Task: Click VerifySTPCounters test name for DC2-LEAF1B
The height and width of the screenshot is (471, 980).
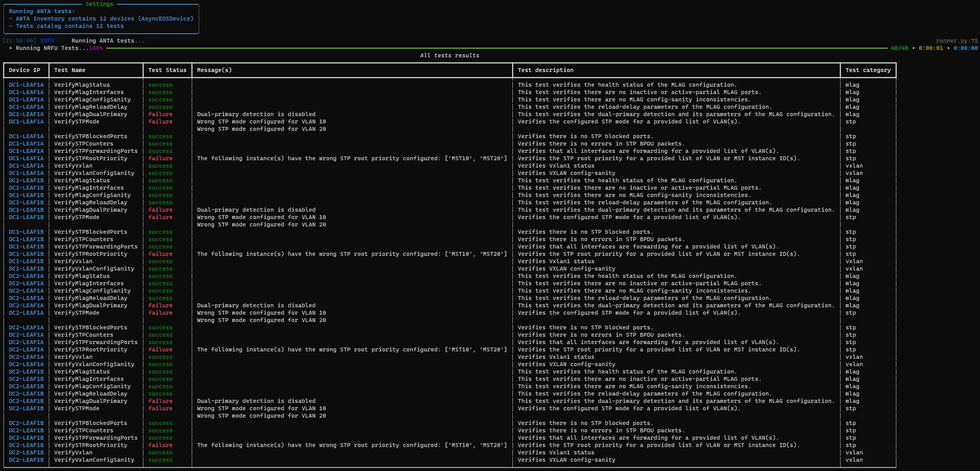Action: pos(84,430)
